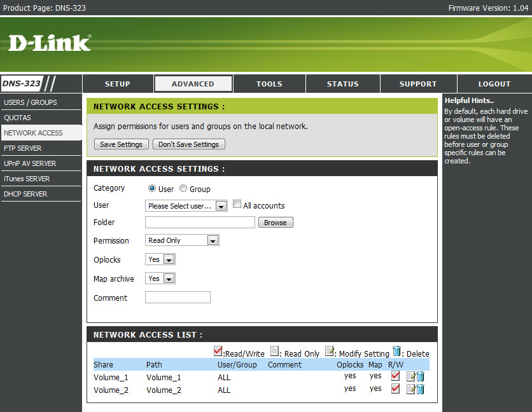Click the Read/Write legend icon
Screen dimensions: 532x412
pyautogui.click(x=218, y=351)
